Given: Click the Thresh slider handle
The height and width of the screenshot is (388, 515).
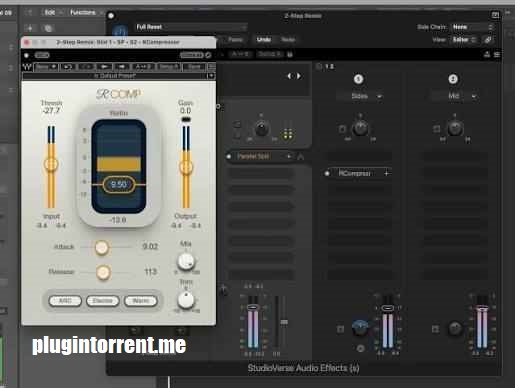Looking at the screenshot, I should [51, 164].
